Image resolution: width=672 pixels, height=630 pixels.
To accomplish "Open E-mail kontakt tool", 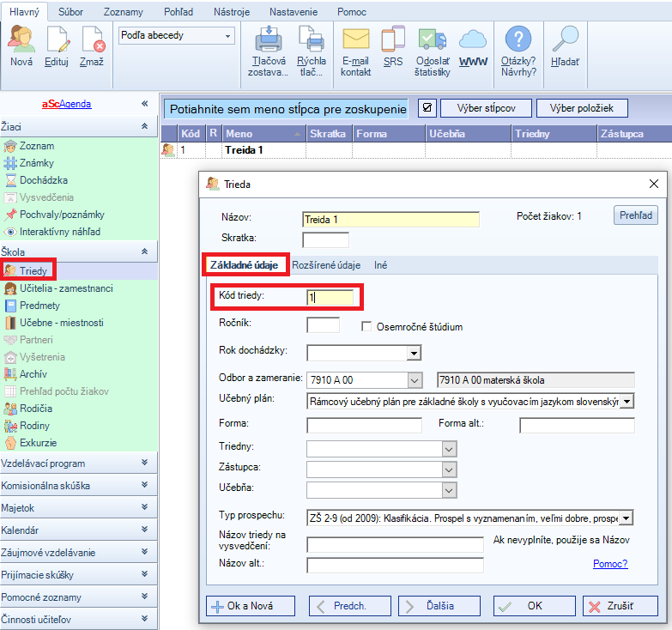I will pos(355,51).
